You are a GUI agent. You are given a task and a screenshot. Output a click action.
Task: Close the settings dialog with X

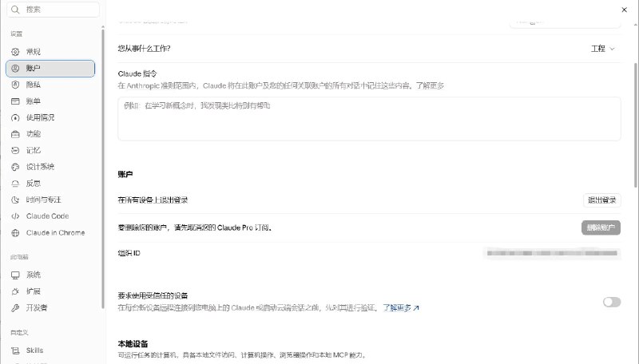pyautogui.click(x=624, y=10)
